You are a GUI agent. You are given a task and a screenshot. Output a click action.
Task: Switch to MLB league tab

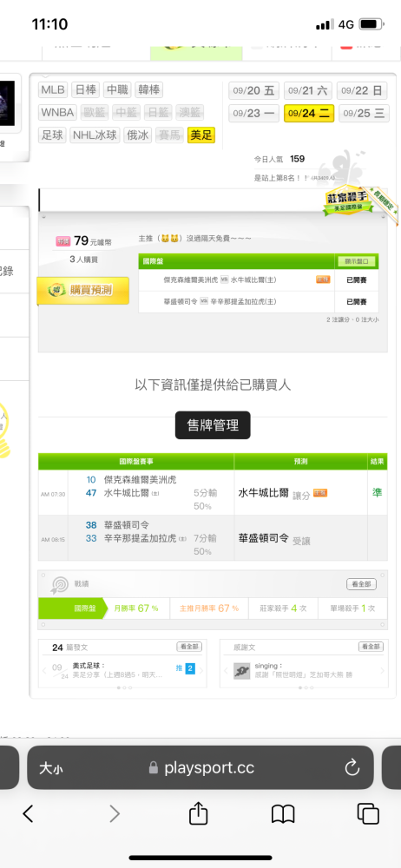[53, 89]
